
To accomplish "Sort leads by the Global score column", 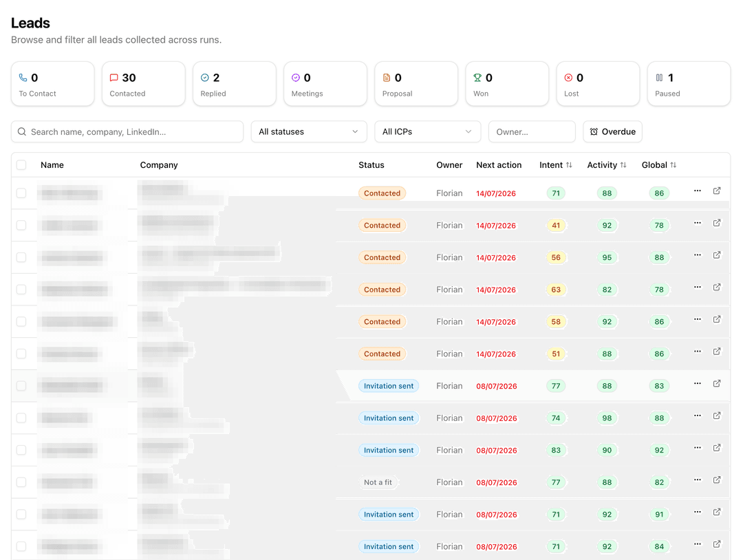I will (659, 165).
